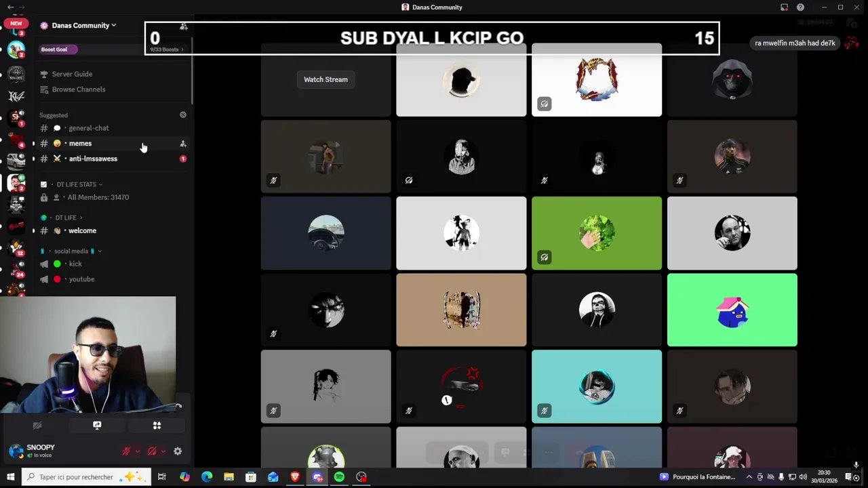This screenshot has height=488, width=868.
Task: Go back with titlebar back arrow
Action: 10,7
